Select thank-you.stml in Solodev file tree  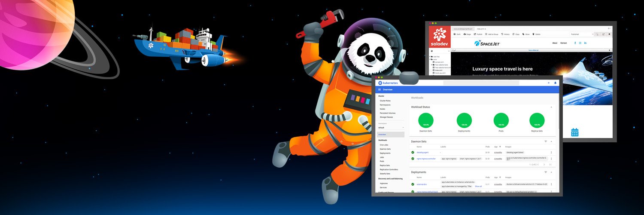pyautogui.click(x=440, y=73)
